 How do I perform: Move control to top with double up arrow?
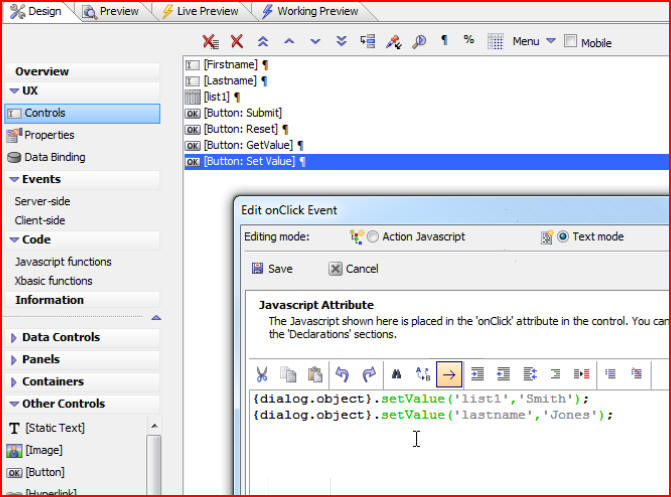point(263,42)
